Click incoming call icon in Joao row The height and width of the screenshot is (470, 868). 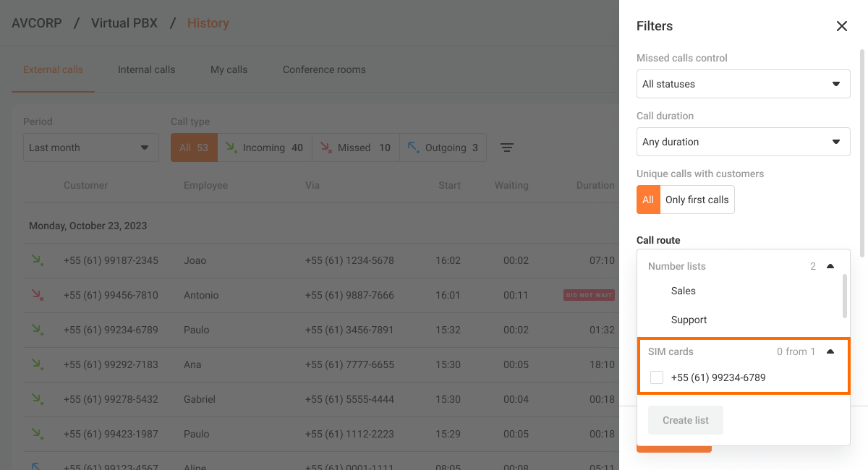(x=36, y=260)
